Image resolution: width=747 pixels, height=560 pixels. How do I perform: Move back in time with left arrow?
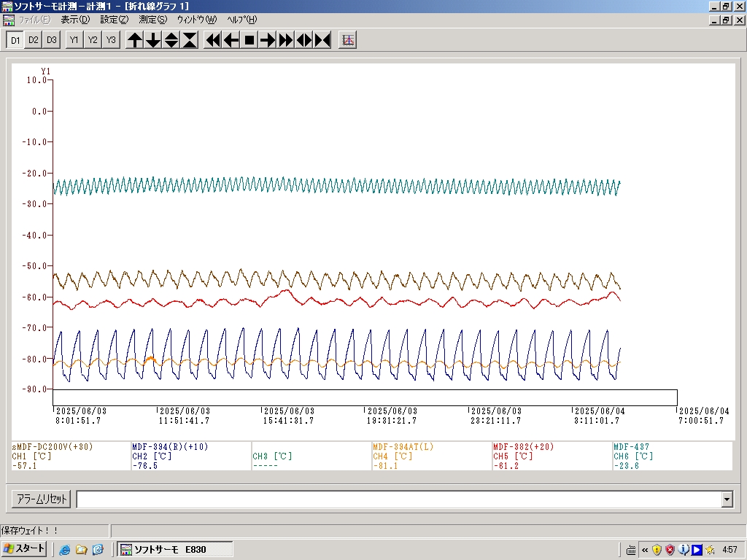(231, 40)
